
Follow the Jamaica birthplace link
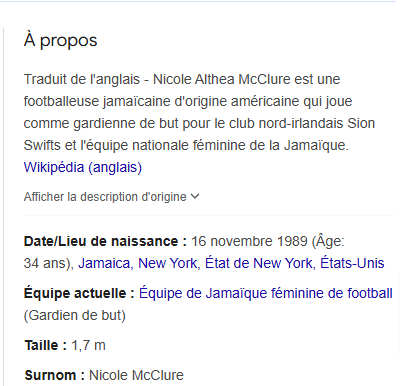[x=104, y=263]
